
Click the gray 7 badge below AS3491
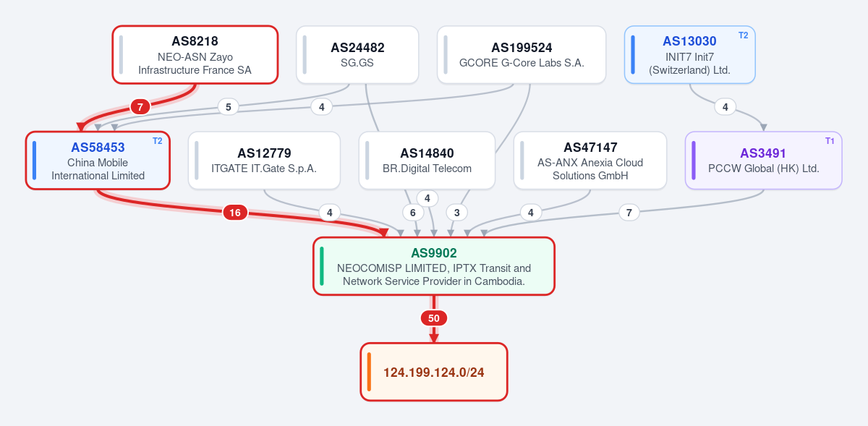coord(629,213)
